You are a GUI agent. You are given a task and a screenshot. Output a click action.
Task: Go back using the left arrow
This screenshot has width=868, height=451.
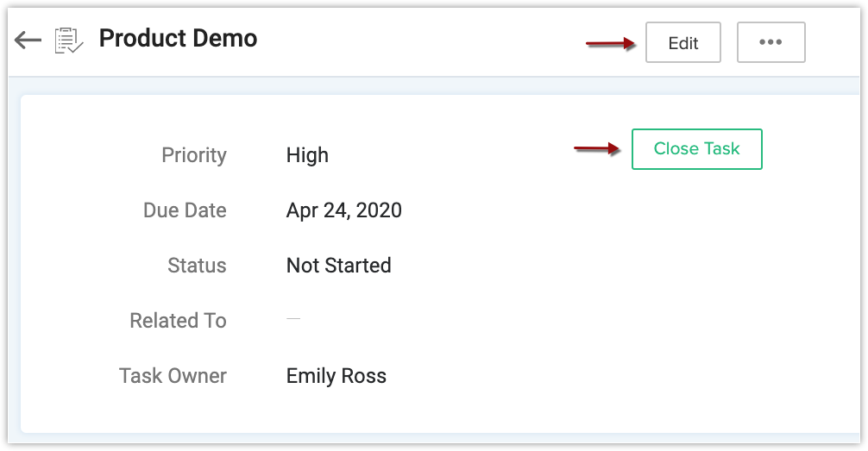pos(28,40)
